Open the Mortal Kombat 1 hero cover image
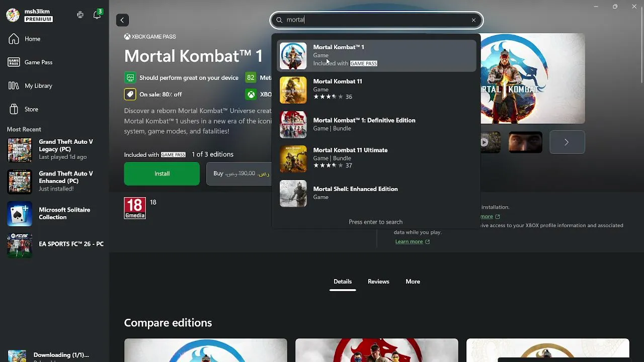 (x=533, y=78)
